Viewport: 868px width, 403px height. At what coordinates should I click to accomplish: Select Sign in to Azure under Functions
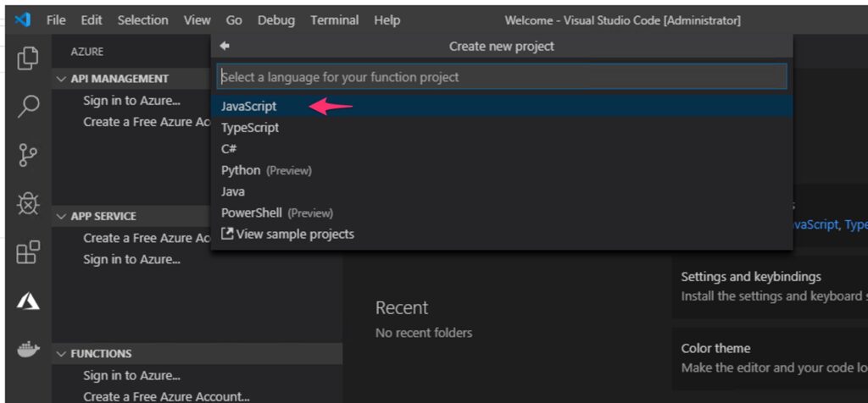click(x=131, y=376)
